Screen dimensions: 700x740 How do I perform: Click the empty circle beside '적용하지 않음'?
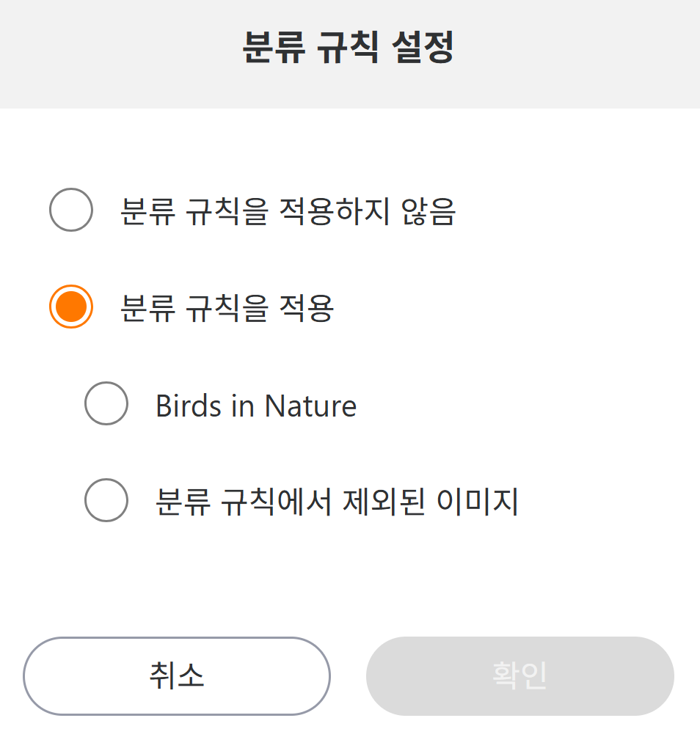70,210
